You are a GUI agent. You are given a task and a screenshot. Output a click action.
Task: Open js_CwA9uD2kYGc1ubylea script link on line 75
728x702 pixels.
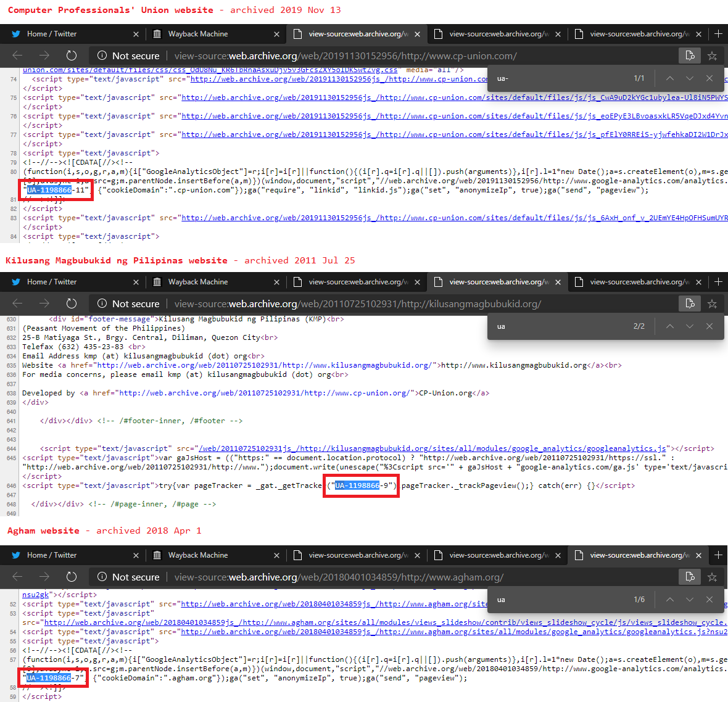coord(454,97)
